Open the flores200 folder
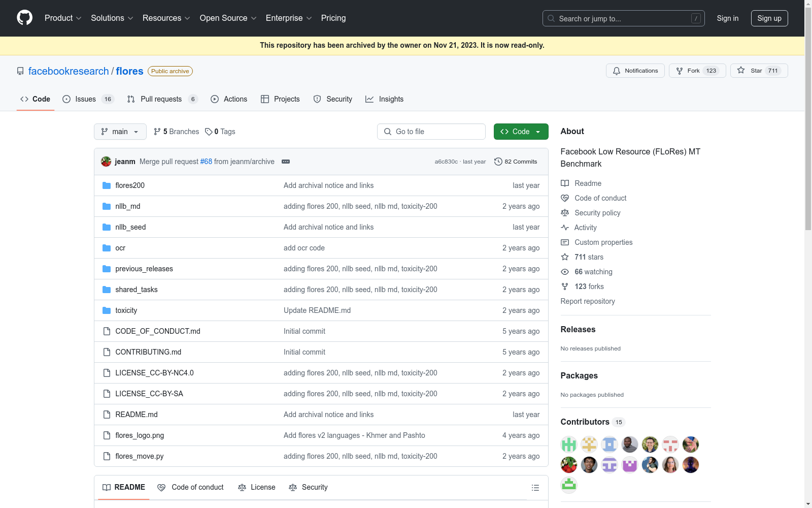This screenshot has height=508, width=812. pos(130,185)
